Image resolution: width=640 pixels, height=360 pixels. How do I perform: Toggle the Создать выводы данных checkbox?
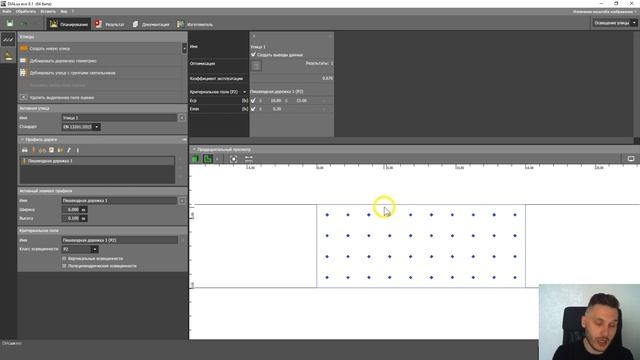[x=253, y=54]
